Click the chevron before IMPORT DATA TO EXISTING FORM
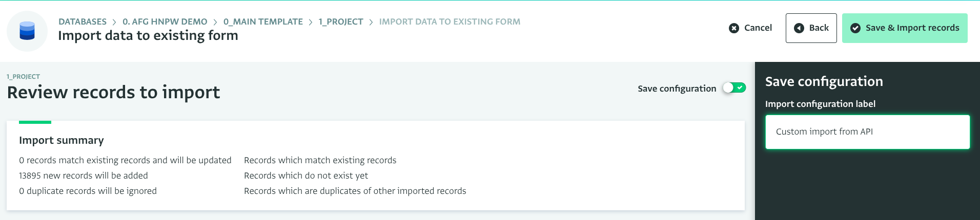The width and height of the screenshot is (980, 220). click(371, 22)
